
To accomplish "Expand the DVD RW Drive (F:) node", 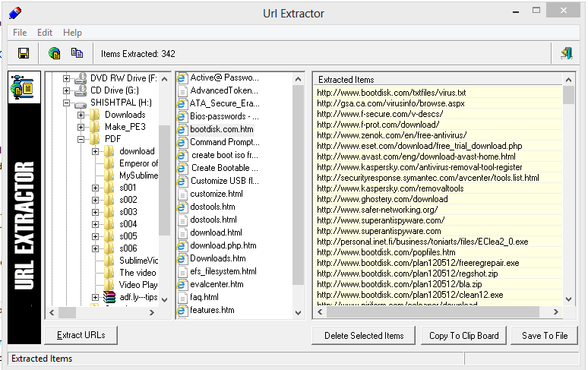I will [x=66, y=78].
